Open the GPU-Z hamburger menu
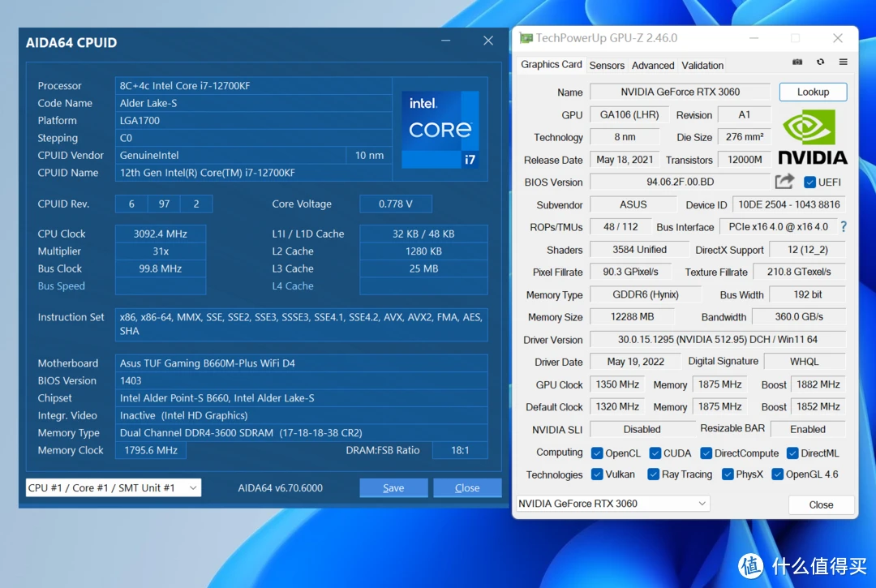This screenshot has width=876, height=588. [843, 62]
